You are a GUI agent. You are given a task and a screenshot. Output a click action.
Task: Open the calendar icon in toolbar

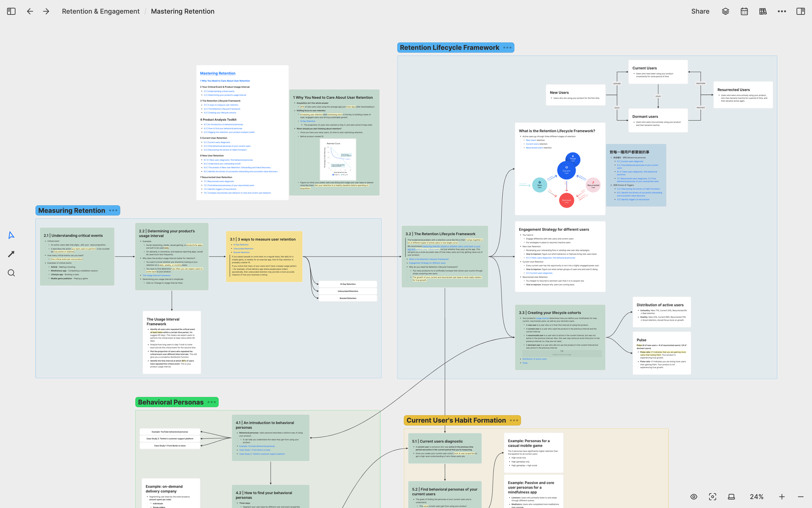[x=744, y=11]
